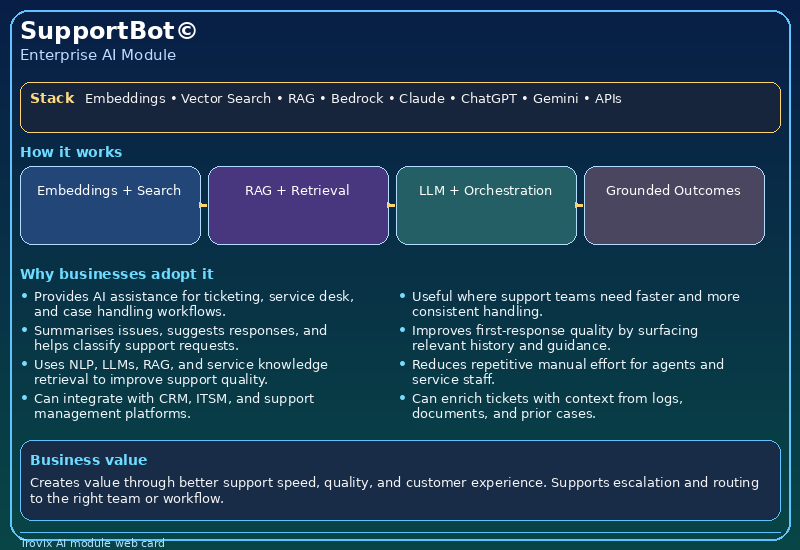Viewport: 800px width, 550px height.
Task: Click the bullet about reducing repetitive manual effort
Action: 567,372
